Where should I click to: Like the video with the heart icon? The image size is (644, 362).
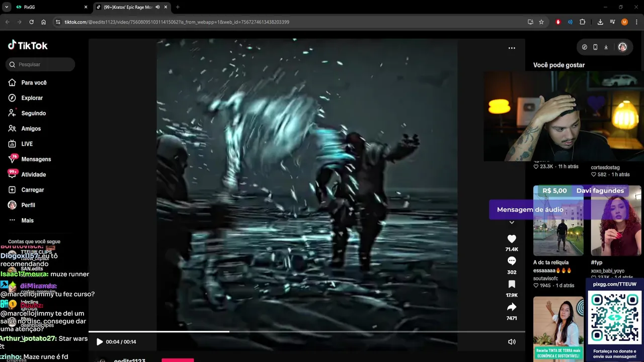click(x=512, y=239)
